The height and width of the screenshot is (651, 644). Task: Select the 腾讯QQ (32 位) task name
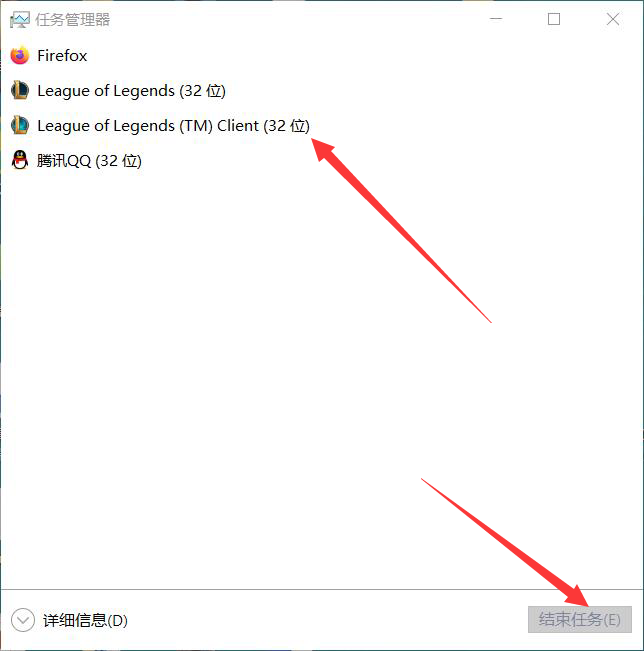(89, 161)
